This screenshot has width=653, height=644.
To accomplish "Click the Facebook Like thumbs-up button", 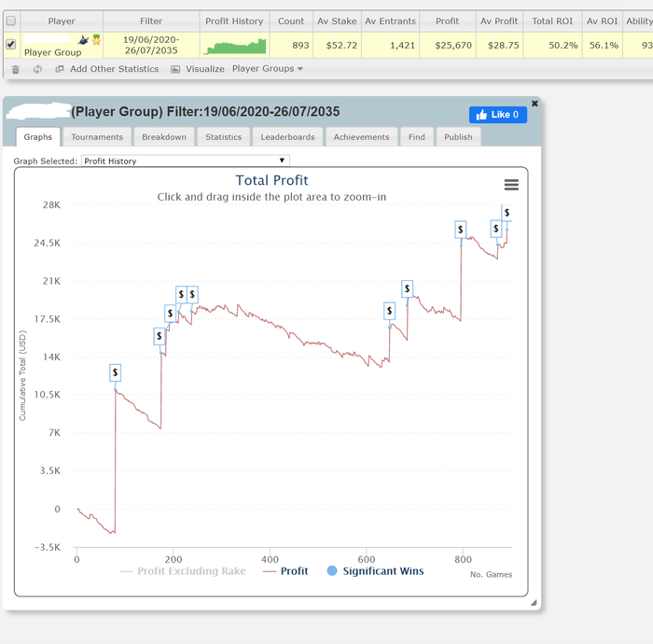I will (x=497, y=115).
